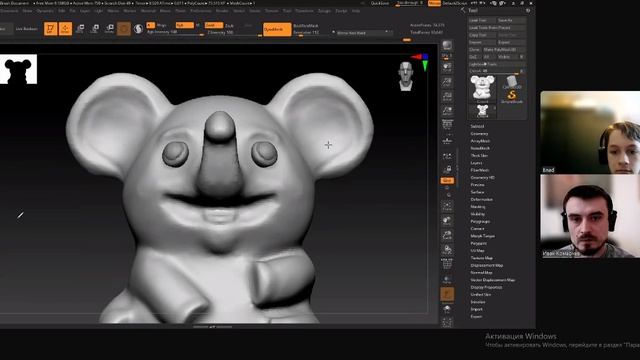Click the BPR render icon on right shelf
This screenshot has height=360, width=640.
(447, 45)
